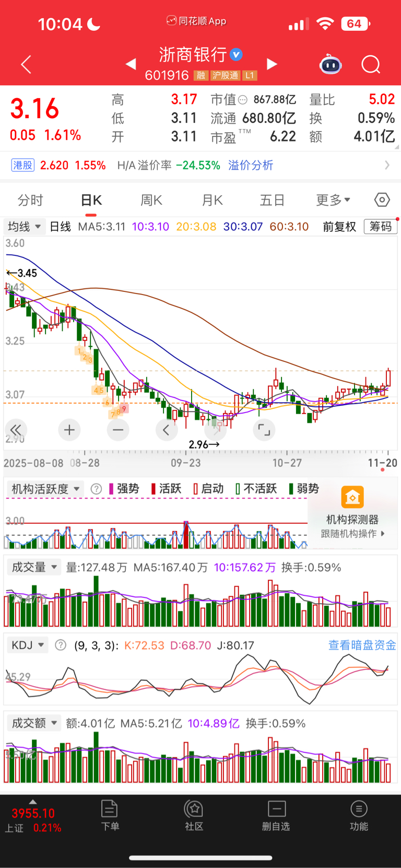Tap MA5:3.11 moving average label

coord(102,227)
